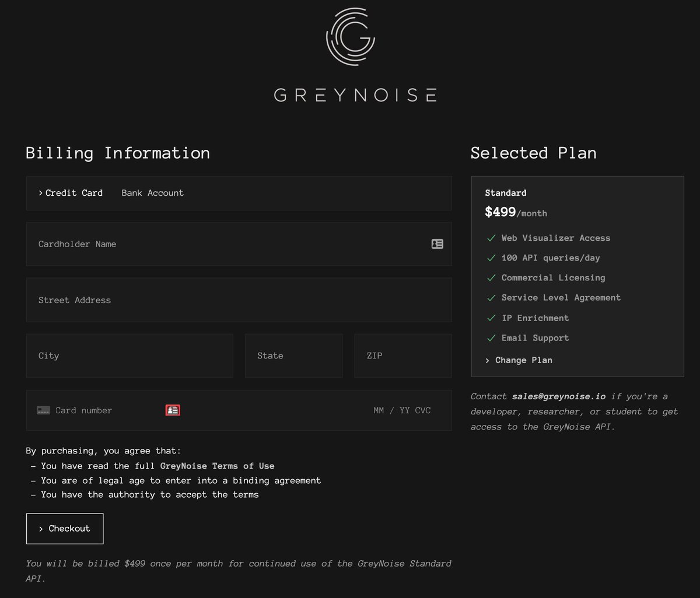Image resolution: width=700 pixels, height=598 pixels.
Task: Click the $499/month price text
Action: (516, 212)
